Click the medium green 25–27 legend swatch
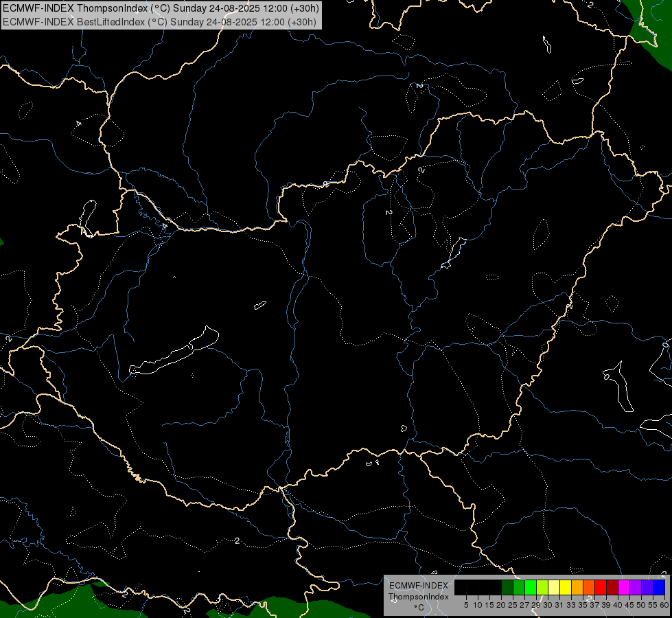Screen dimensions: 672x618 coord(519,587)
